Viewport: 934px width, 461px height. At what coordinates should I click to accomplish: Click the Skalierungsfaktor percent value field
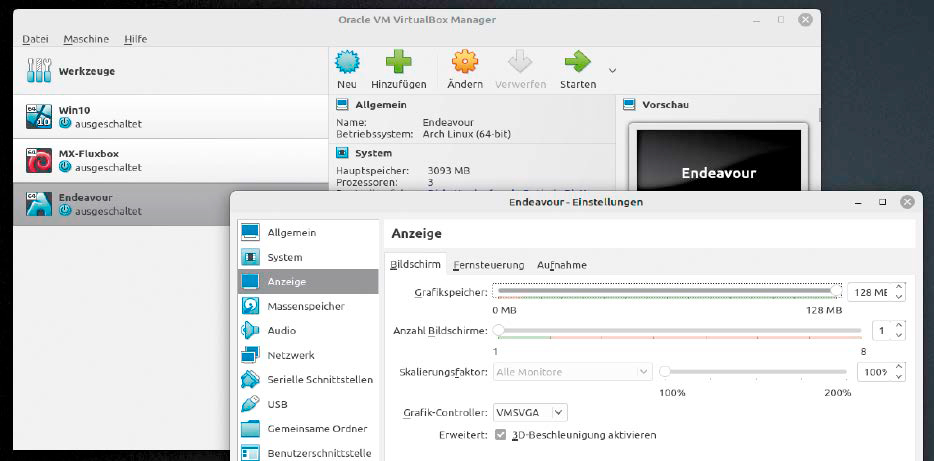[875, 372]
